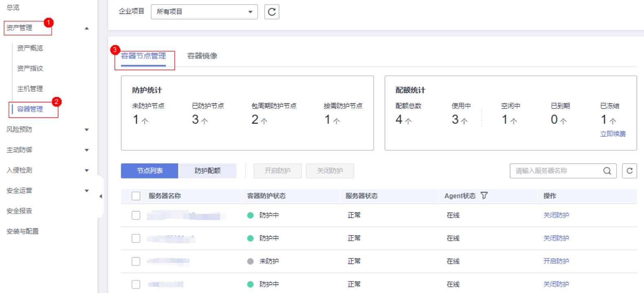
Task: Switch to the 防护配额 tab
Action: click(207, 171)
